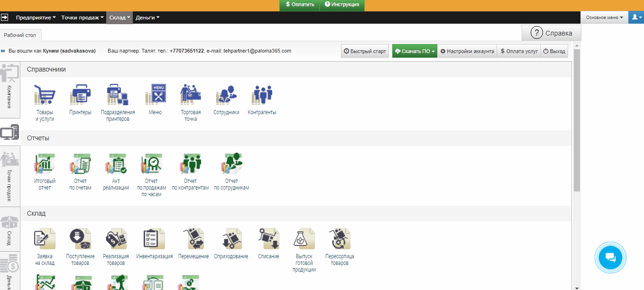Expand the Точки продаж menu dropdown
The height and width of the screenshot is (290, 644).
point(83,18)
